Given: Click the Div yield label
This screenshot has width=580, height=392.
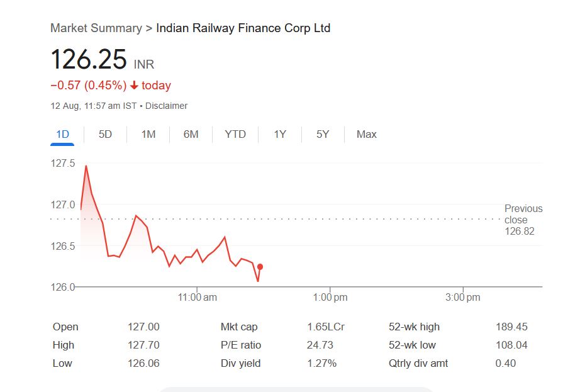Looking at the screenshot, I should 240,363.
